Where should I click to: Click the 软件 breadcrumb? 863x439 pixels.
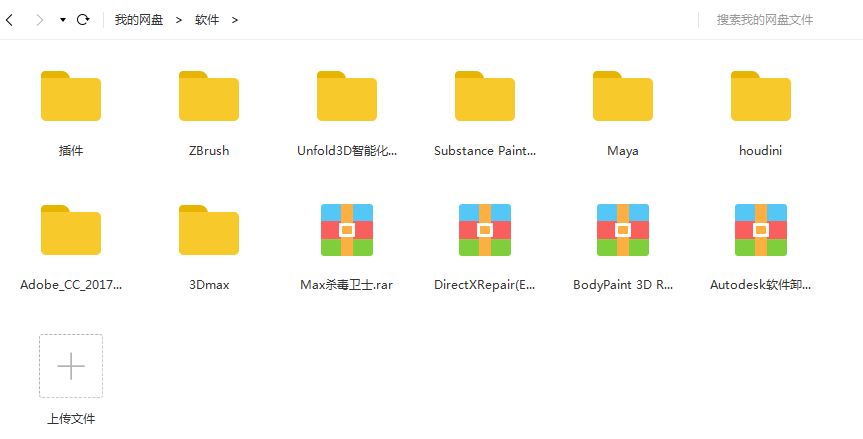click(x=207, y=20)
